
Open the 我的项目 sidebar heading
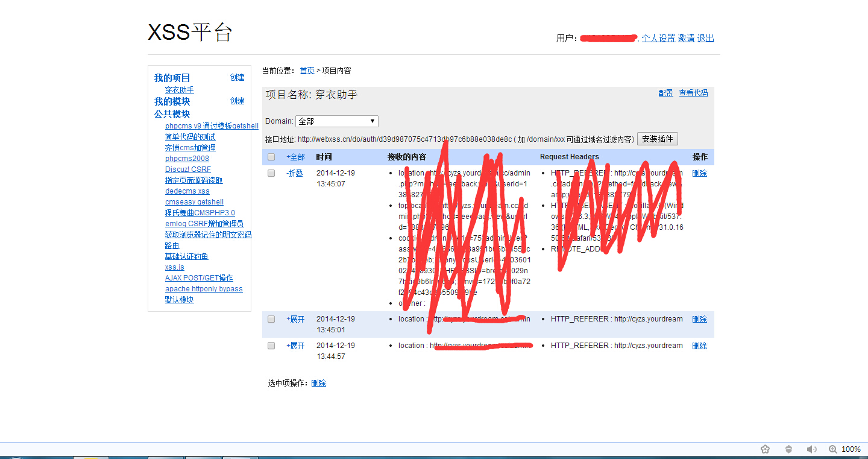coord(172,78)
